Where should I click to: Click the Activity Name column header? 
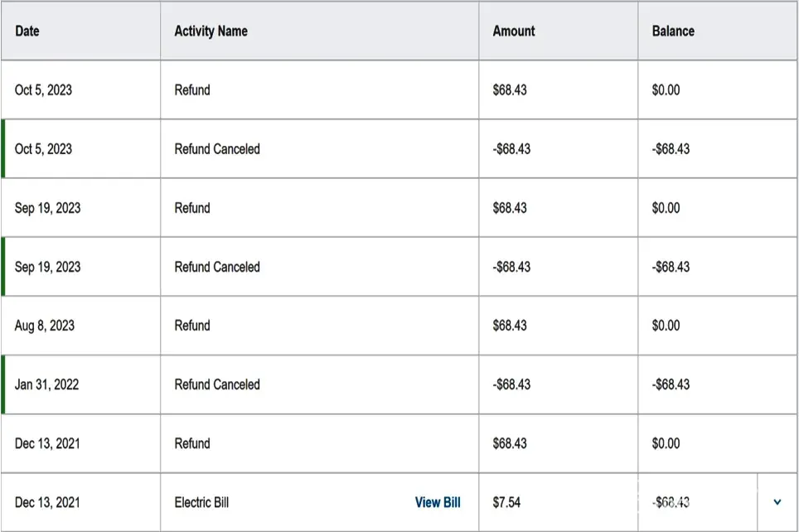tap(211, 31)
